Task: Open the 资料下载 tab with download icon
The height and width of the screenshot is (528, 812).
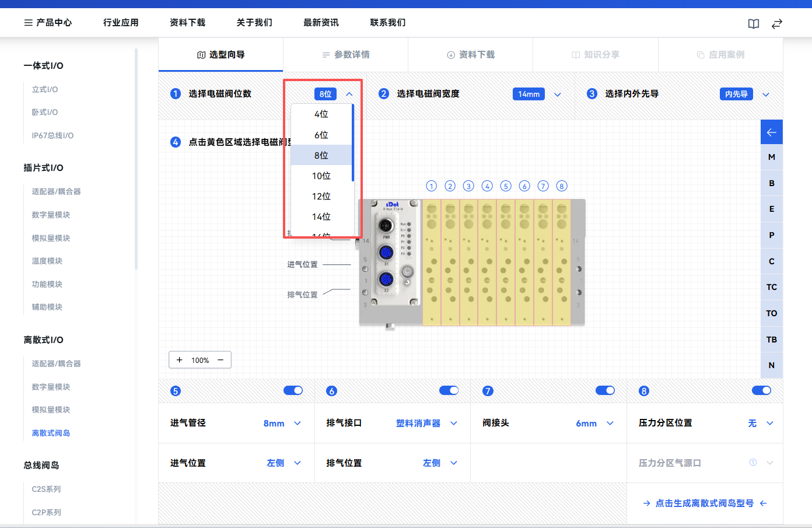Action: pyautogui.click(x=470, y=55)
